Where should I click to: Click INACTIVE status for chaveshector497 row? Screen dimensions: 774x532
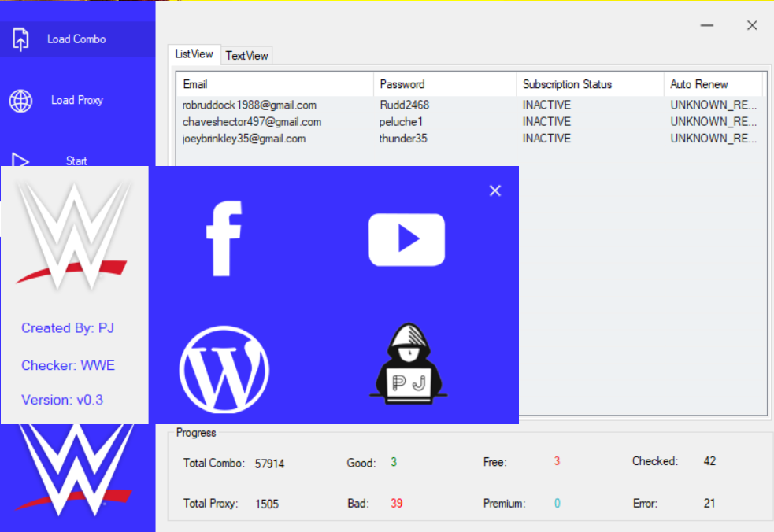click(546, 122)
